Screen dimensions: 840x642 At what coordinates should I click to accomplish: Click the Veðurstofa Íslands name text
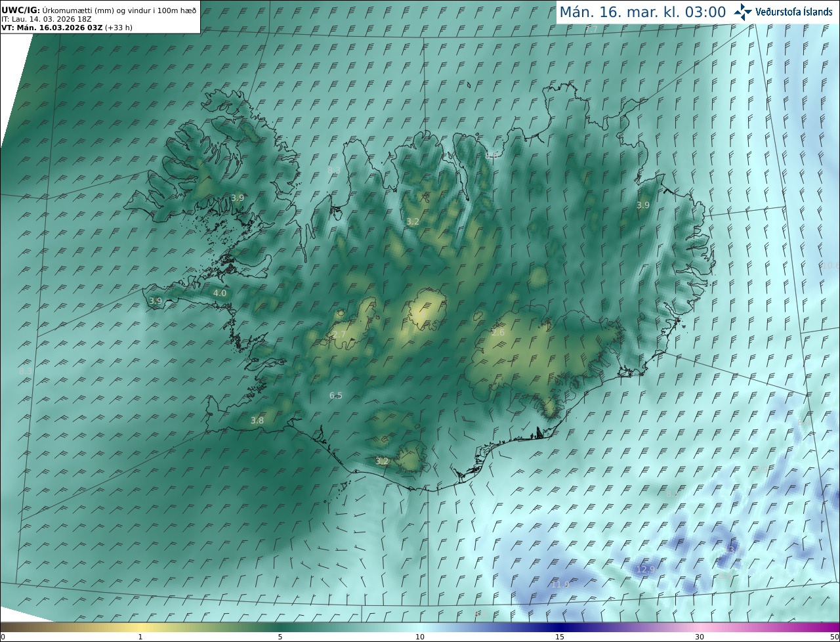pos(794,12)
